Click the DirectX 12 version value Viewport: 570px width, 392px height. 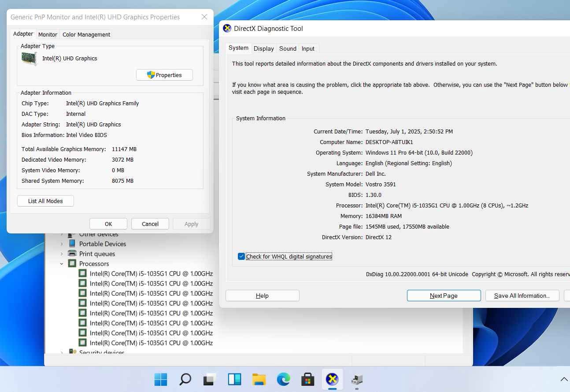click(x=378, y=237)
